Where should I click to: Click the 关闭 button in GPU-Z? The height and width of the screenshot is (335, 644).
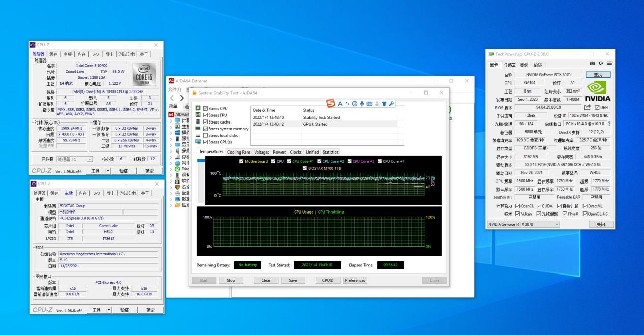click(601, 224)
